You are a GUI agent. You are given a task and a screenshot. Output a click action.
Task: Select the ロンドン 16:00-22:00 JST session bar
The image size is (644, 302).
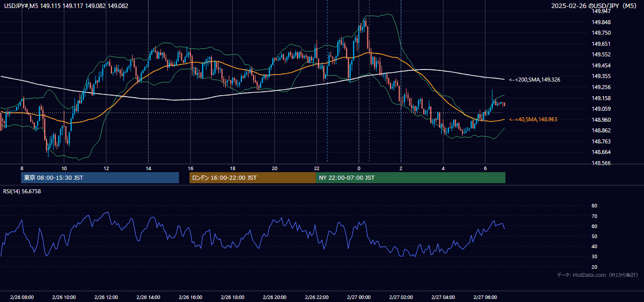(x=252, y=178)
